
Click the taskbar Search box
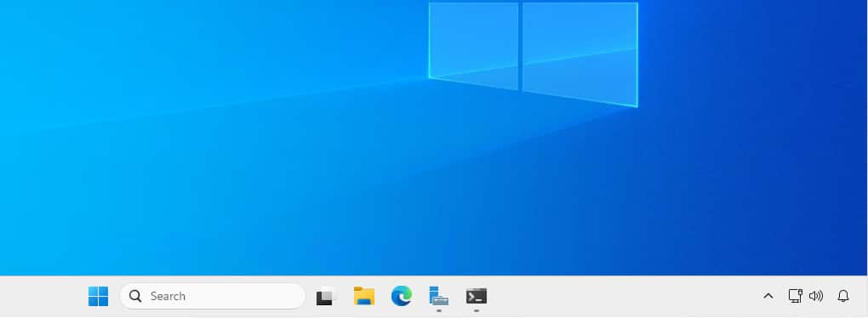(213, 297)
